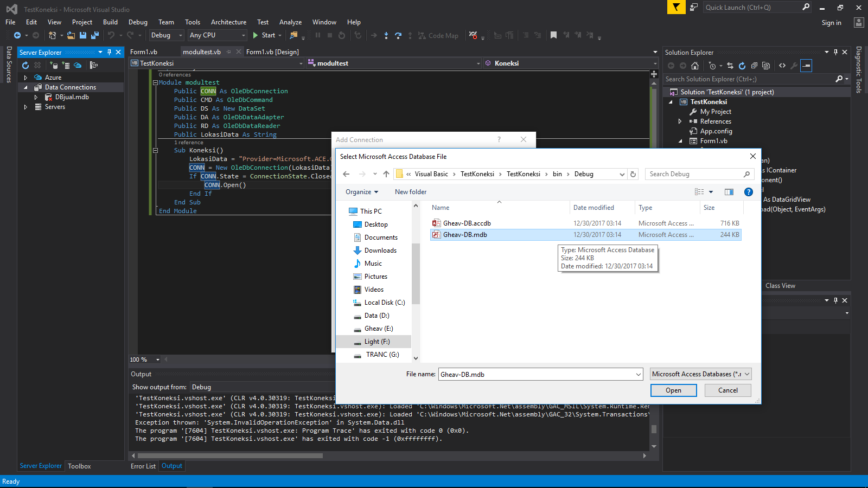Sync Solution Explorer with active document
Screen dimensions: 868x488
point(731,66)
